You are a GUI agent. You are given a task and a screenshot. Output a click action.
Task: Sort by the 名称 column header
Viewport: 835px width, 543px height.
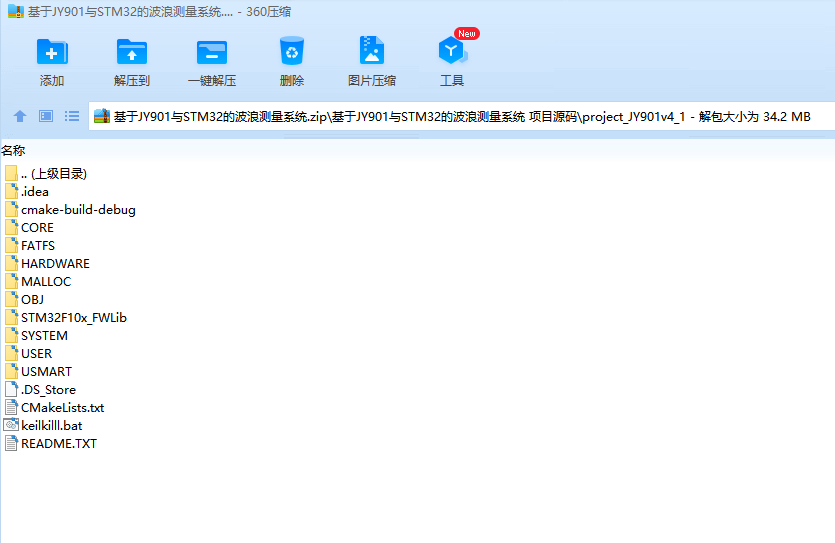13,151
